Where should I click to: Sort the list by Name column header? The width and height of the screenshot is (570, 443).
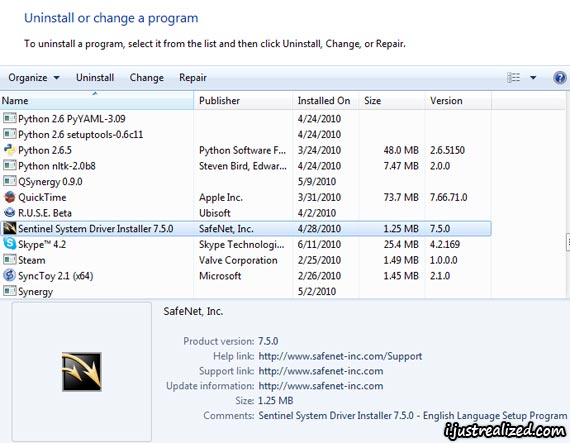[x=97, y=101]
